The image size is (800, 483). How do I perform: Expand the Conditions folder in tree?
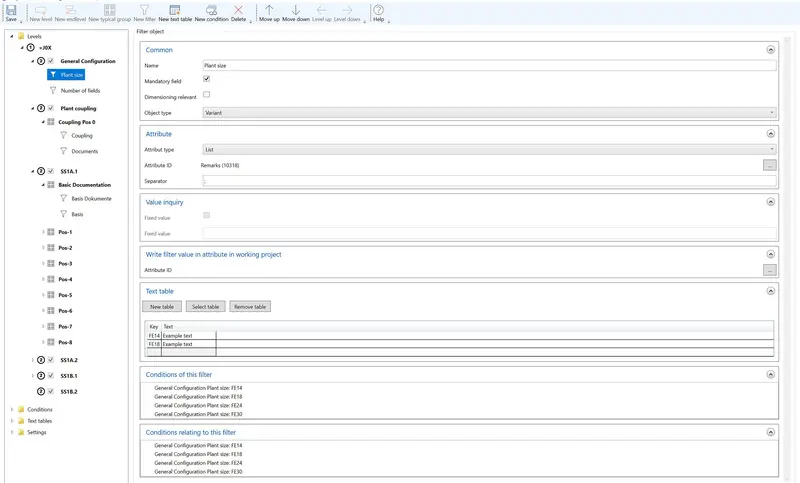click(x=10, y=409)
